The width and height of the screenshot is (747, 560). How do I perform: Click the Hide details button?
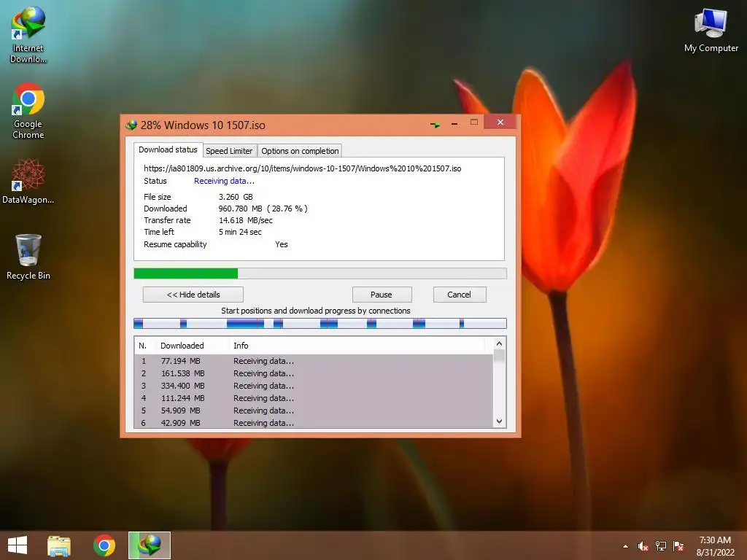[193, 295]
